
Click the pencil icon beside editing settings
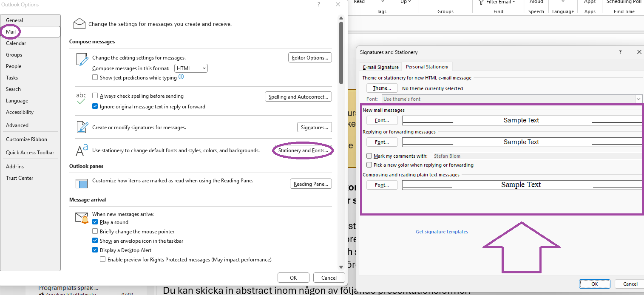coord(82,60)
